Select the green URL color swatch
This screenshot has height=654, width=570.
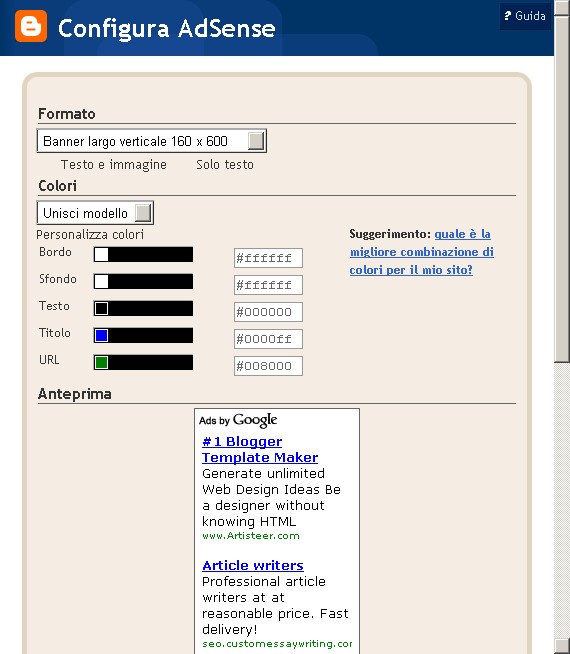tap(101, 362)
